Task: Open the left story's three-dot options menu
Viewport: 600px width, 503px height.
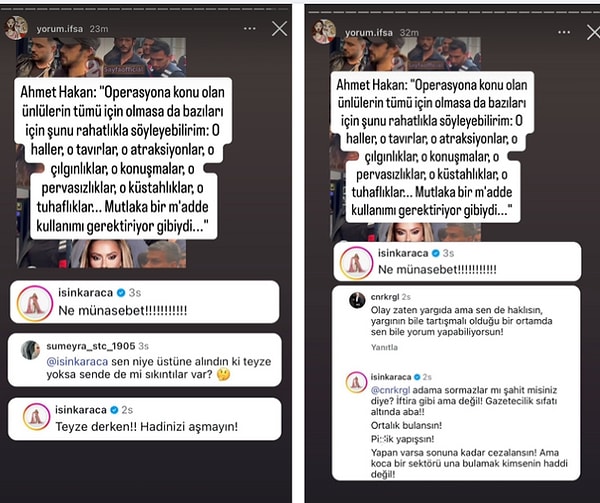Action: 249,29
